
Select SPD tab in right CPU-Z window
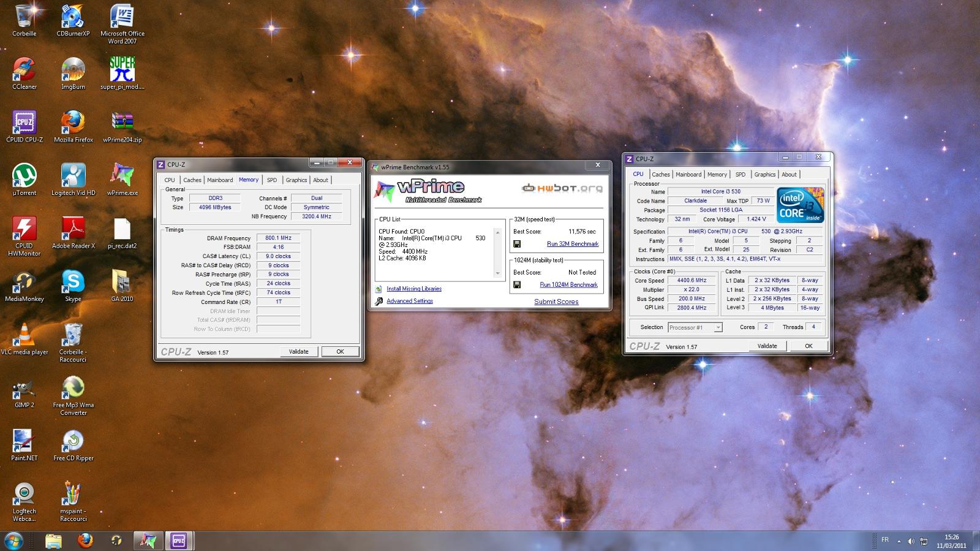pyautogui.click(x=741, y=175)
